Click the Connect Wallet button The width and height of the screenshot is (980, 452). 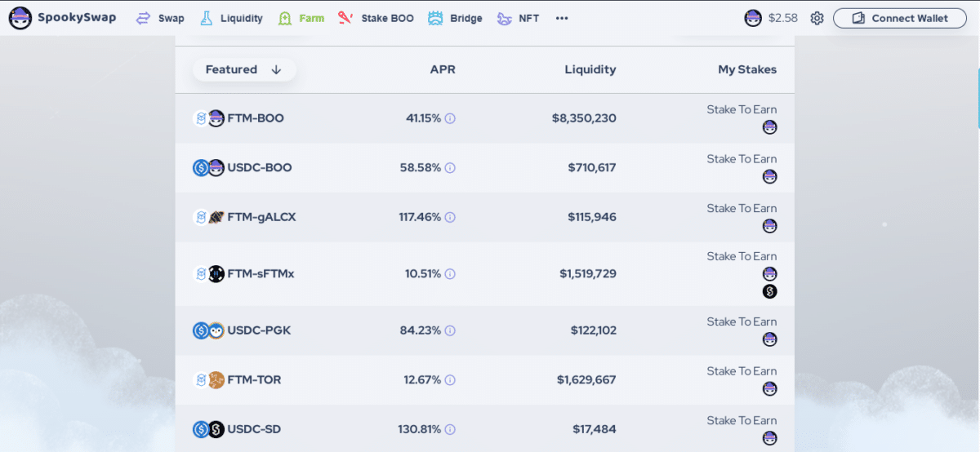click(901, 18)
